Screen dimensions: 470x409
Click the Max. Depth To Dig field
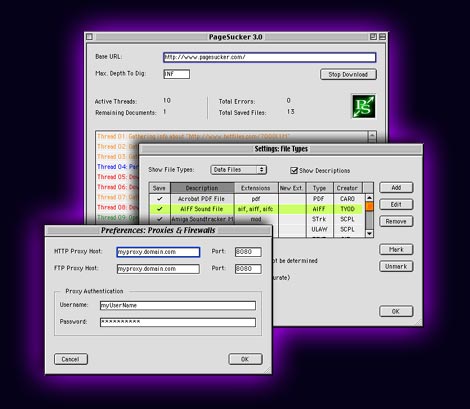click(x=177, y=74)
